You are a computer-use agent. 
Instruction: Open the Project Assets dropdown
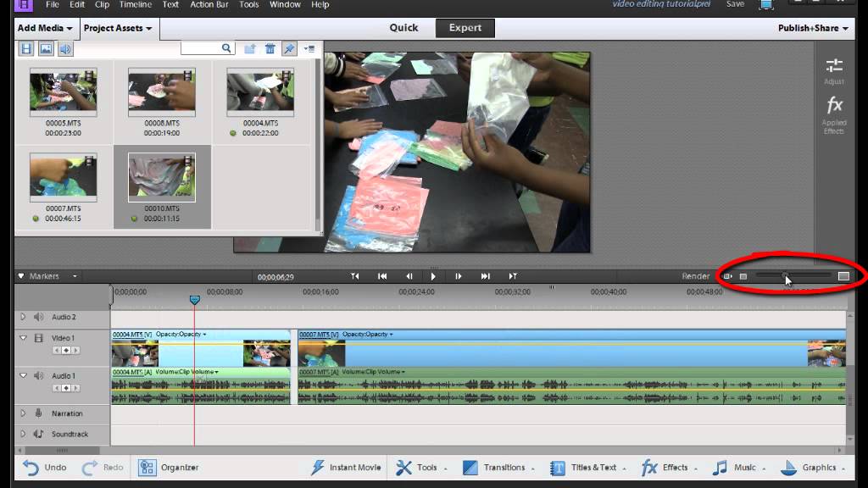tap(118, 28)
